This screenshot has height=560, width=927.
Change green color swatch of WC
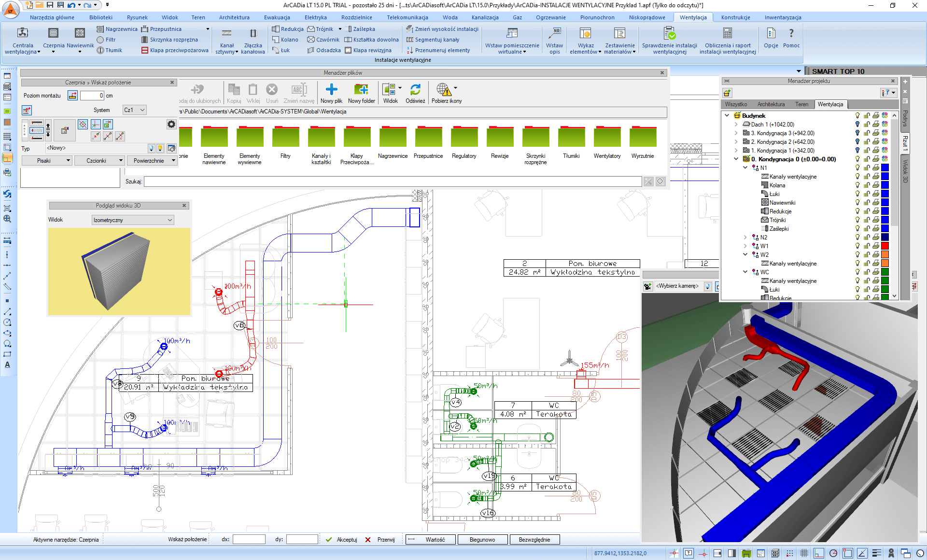885,272
